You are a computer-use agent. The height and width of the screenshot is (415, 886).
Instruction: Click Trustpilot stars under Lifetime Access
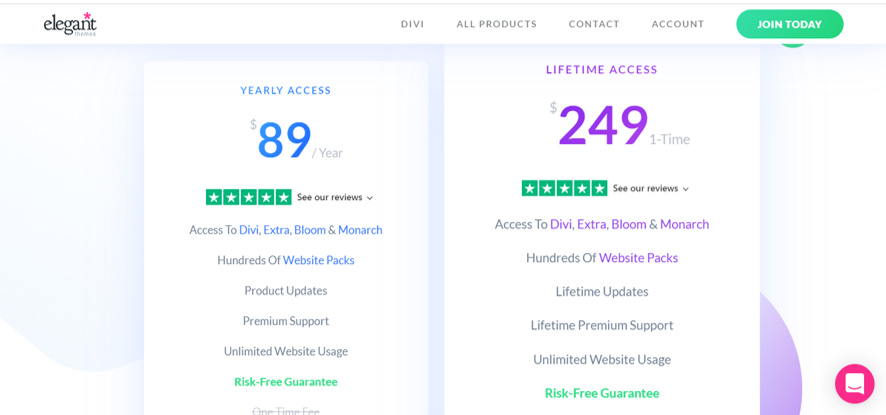[564, 188]
